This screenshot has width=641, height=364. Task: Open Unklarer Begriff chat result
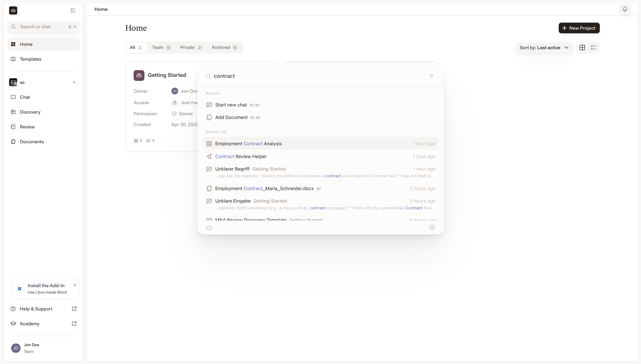click(x=320, y=172)
